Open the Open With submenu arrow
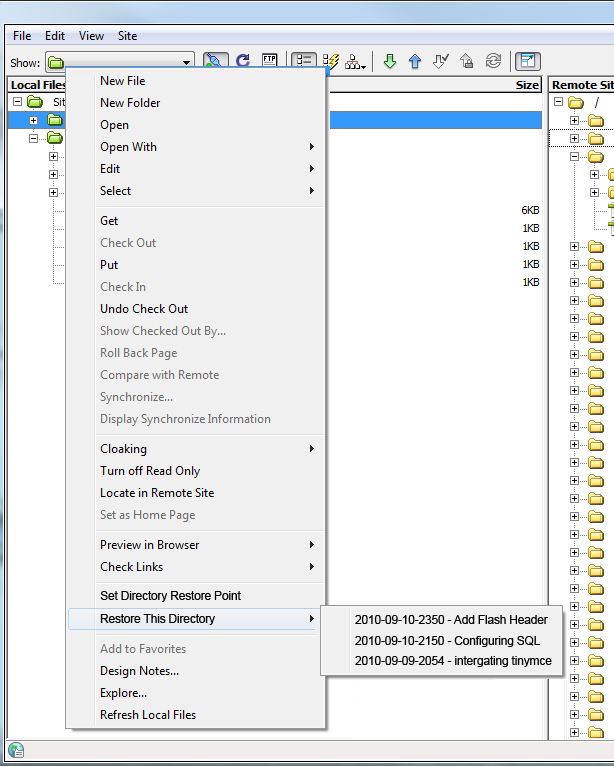Image resolution: width=614 pixels, height=767 pixels. coord(312,147)
